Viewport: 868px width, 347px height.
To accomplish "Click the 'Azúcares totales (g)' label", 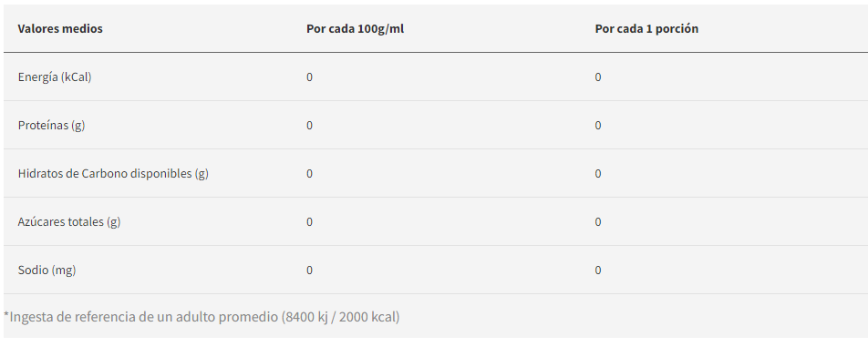I will point(69,222).
